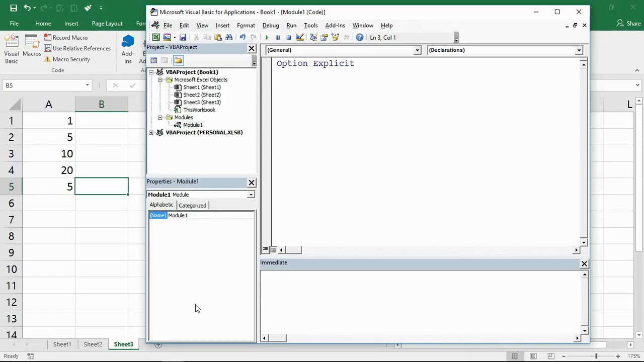
Task: Select Module1 in project tree
Action: (x=193, y=125)
